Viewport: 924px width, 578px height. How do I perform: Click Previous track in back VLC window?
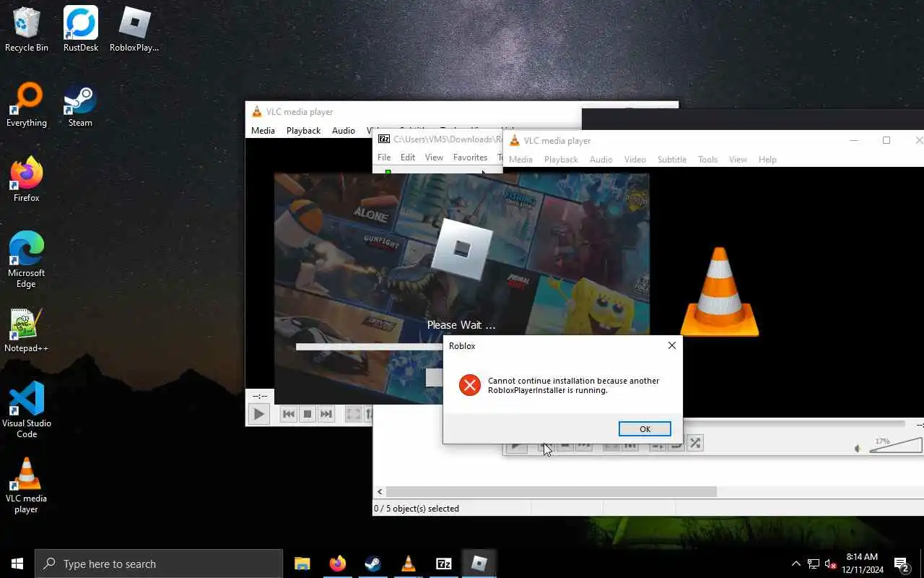tap(289, 414)
